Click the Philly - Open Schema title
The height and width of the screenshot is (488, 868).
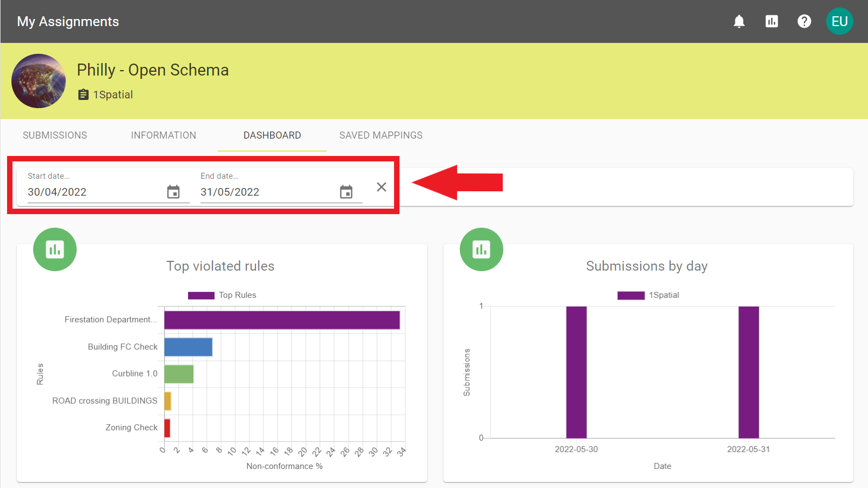[153, 70]
